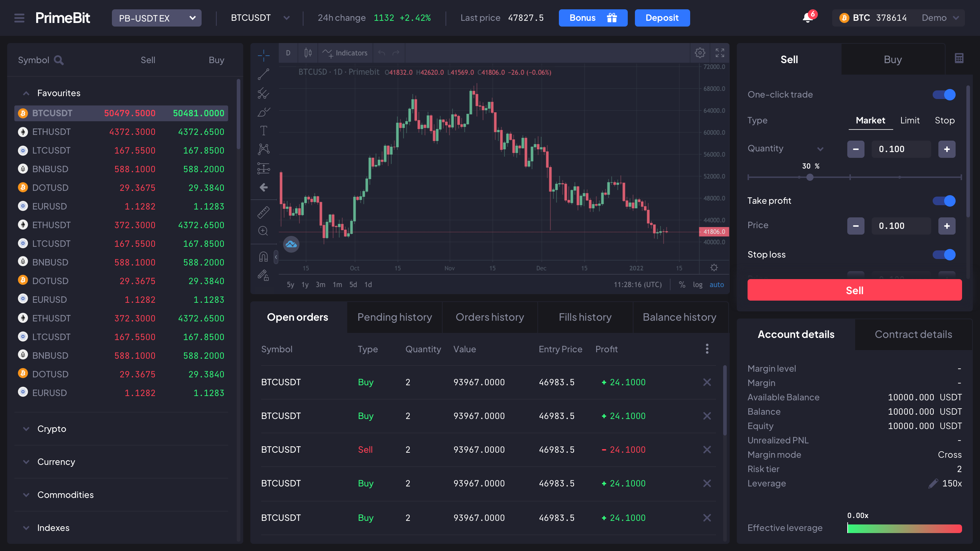The height and width of the screenshot is (551, 980).
Task: Disable the One-click trade switch
Action: (944, 94)
